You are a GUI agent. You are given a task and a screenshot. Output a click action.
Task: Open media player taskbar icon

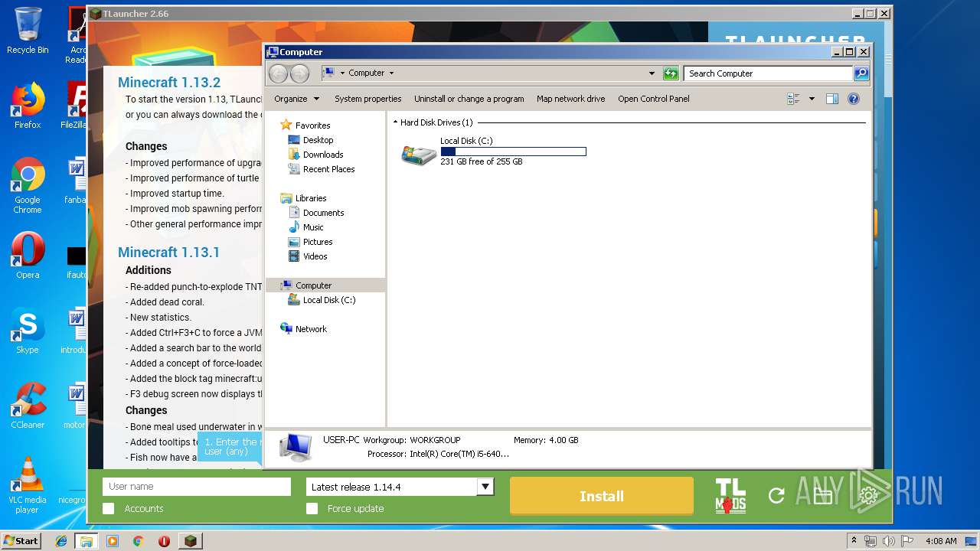click(x=113, y=541)
